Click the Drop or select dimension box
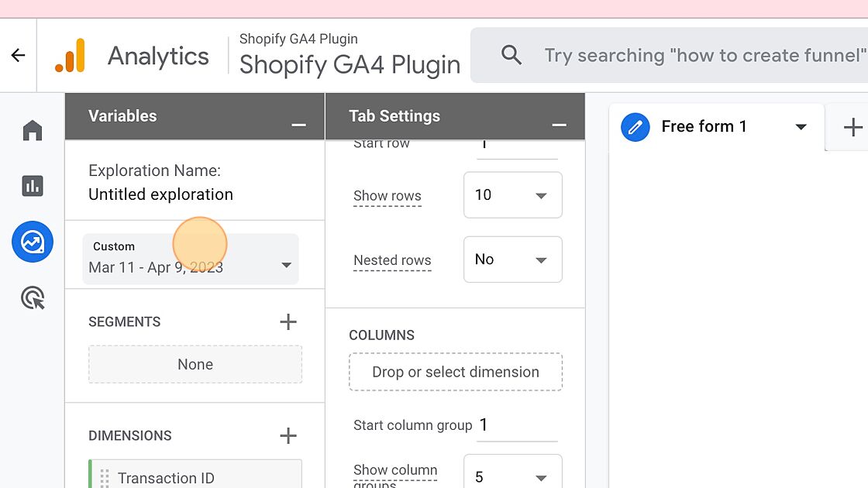 click(x=456, y=372)
